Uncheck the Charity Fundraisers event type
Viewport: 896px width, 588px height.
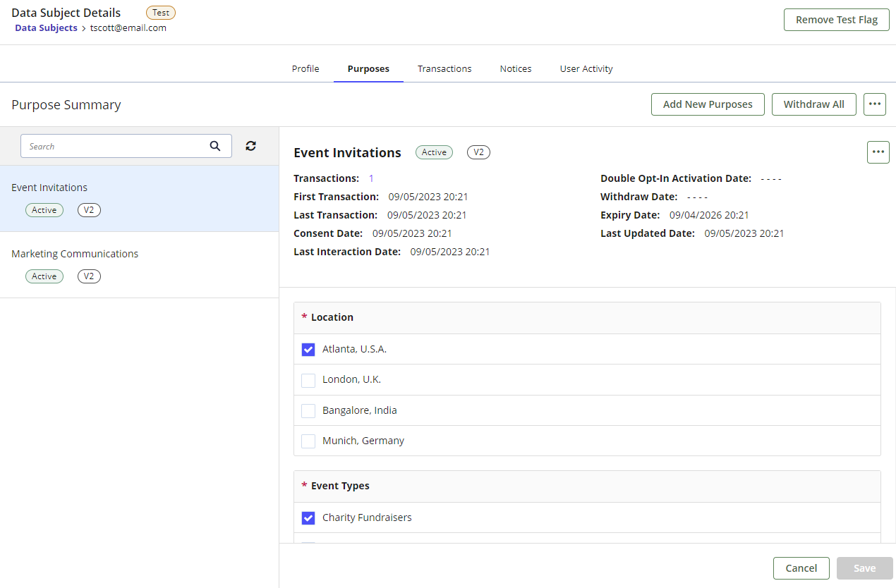coord(308,517)
